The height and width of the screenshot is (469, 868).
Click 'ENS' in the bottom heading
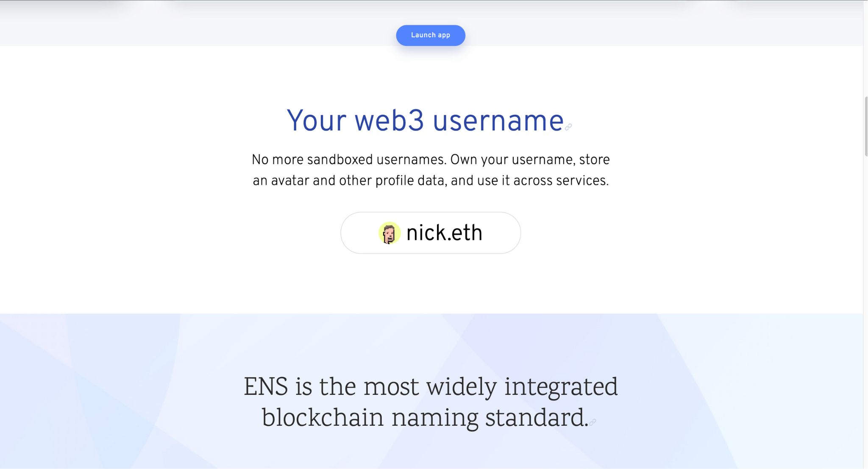(266, 387)
